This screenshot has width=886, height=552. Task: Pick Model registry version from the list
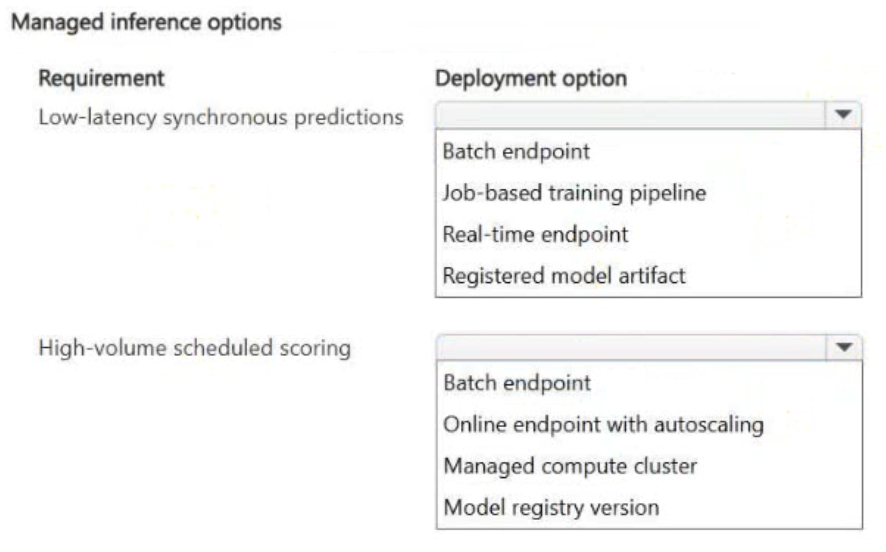550,507
